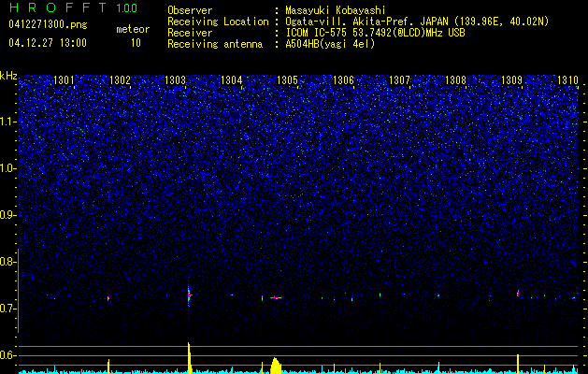Click the meteor echo at 1309

coord(518,294)
